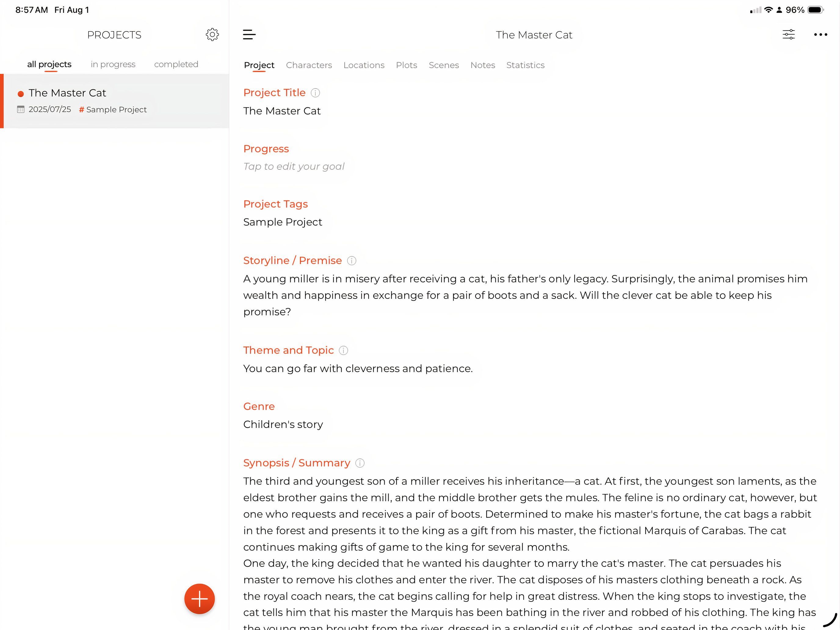The width and height of the screenshot is (840, 630).
Task: Open settings via the gear icon
Action: point(212,34)
